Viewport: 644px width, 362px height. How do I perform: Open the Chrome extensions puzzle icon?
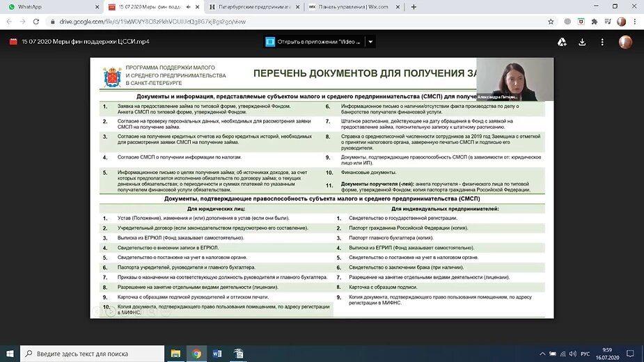click(x=595, y=22)
